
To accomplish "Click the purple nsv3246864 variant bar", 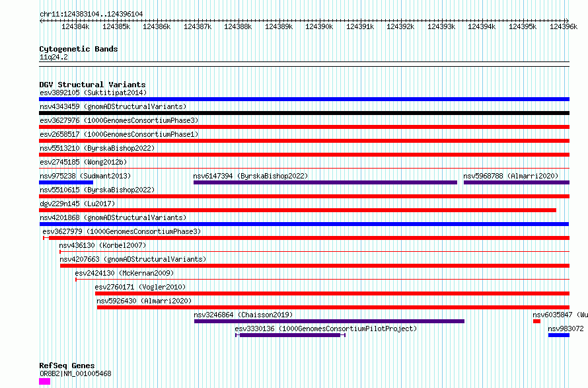I will point(329,321).
